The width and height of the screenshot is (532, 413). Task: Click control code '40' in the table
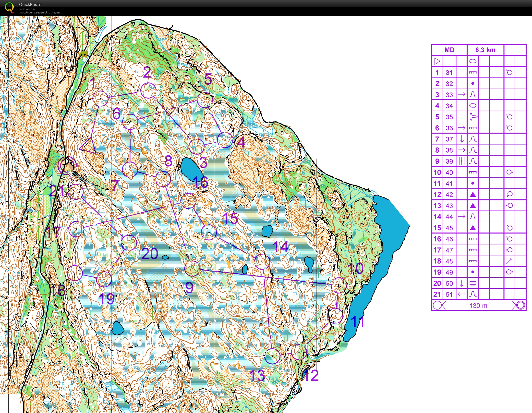pos(449,172)
